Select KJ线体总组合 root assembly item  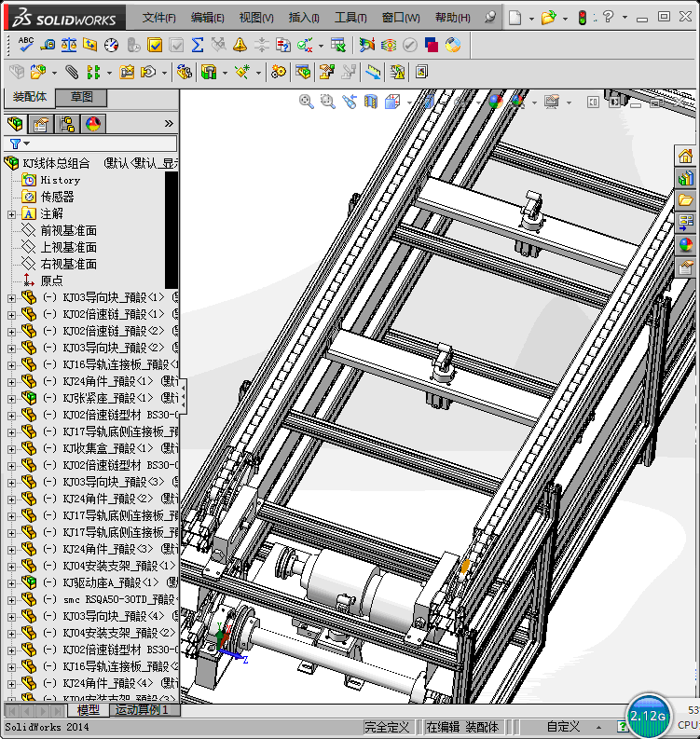56,163
